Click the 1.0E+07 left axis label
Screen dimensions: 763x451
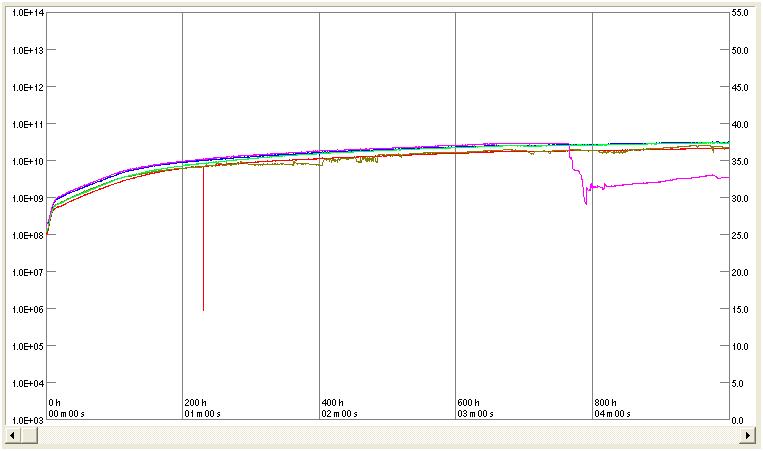pos(28,272)
